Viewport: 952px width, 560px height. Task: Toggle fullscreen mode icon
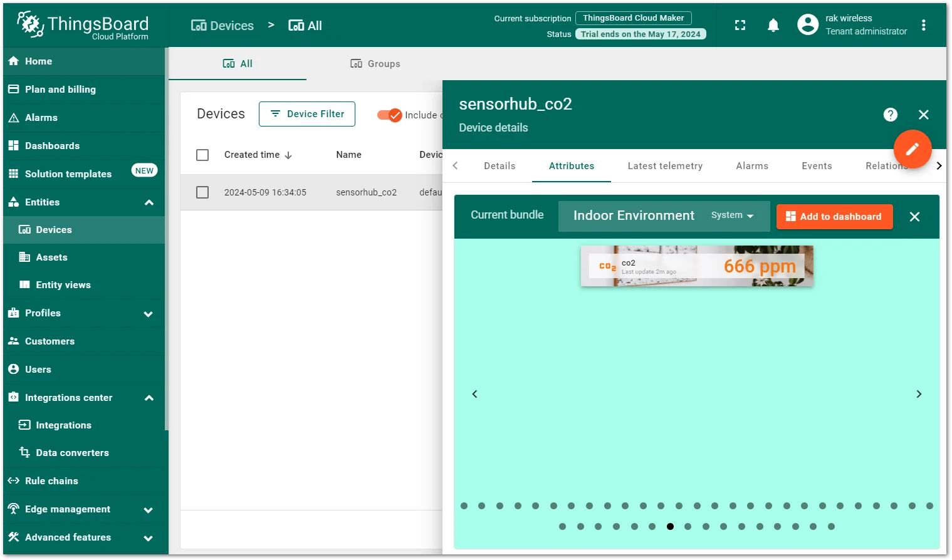click(740, 25)
